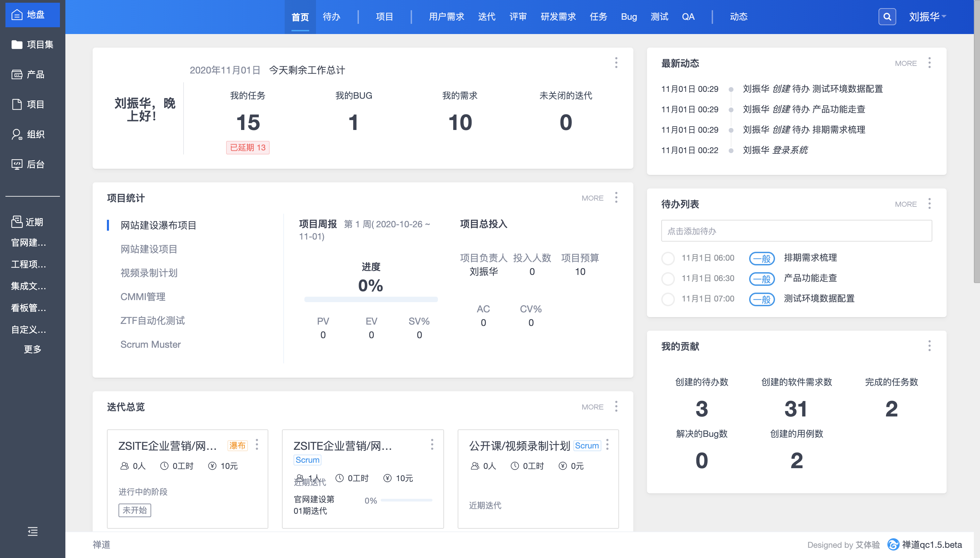Collapse sidebar using bottom menu icon

coord(33,531)
